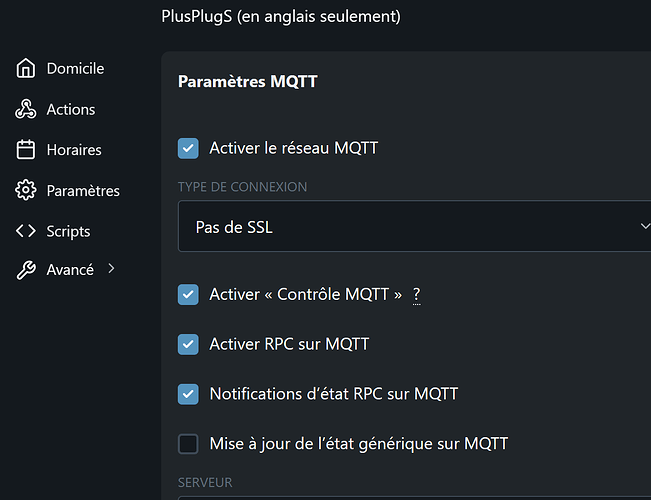This screenshot has height=500, width=651.
Task: Click the Scripts code brackets icon
Action: point(26,231)
